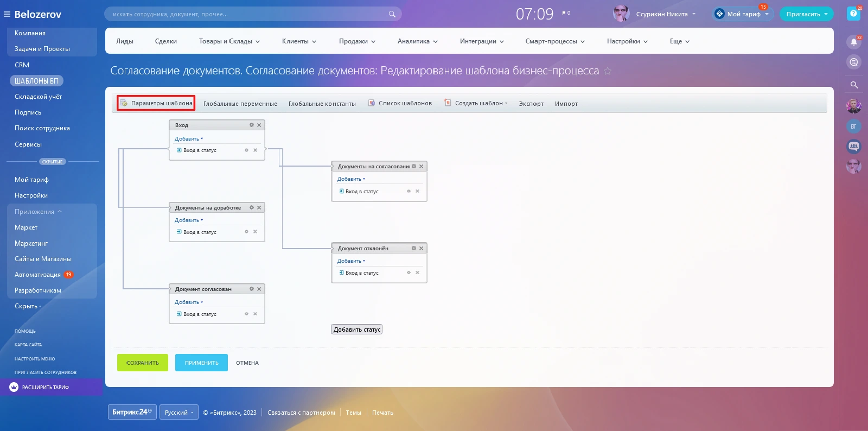Viewport: 868px width, 431px height.
Task: Click the help question mark icon
Action: [x=853, y=14]
